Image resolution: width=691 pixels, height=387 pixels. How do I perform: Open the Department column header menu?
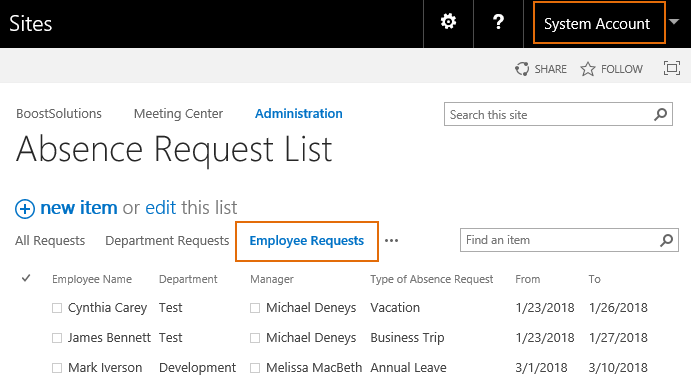(x=188, y=279)
